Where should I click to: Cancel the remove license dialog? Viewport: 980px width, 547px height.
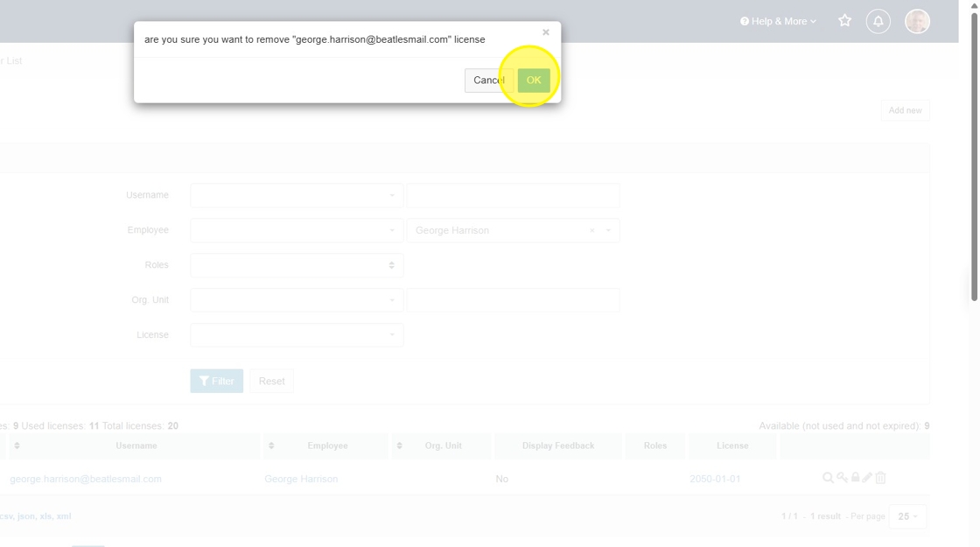(x=488, y=81)
